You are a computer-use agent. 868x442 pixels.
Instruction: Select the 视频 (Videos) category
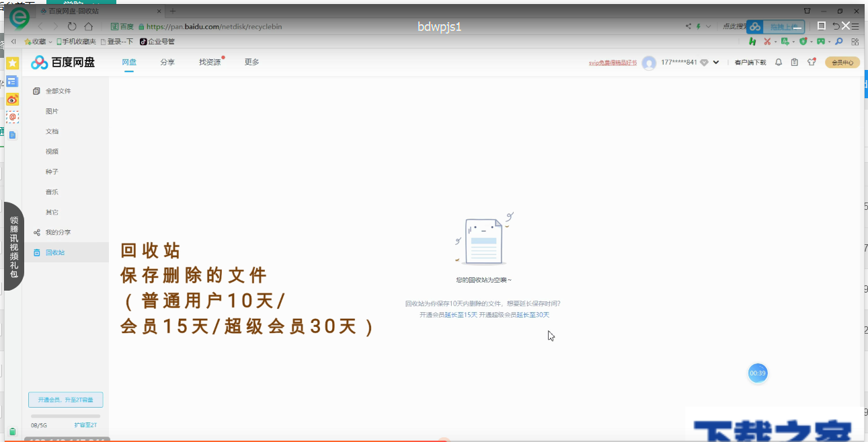[52, 151]
